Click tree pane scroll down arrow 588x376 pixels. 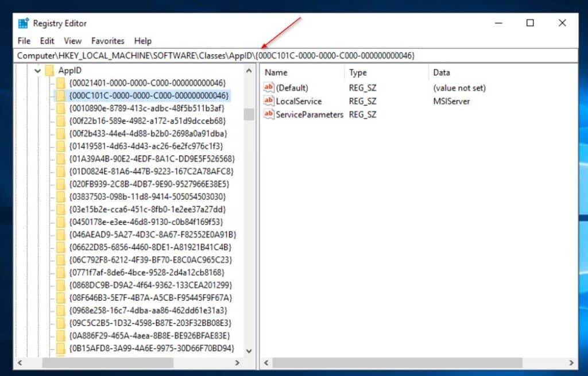(x=249, y=351)
